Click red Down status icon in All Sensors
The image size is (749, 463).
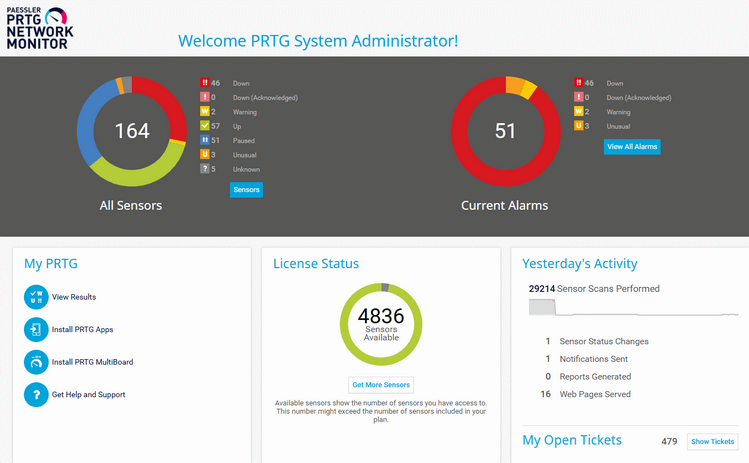(204, 84)
